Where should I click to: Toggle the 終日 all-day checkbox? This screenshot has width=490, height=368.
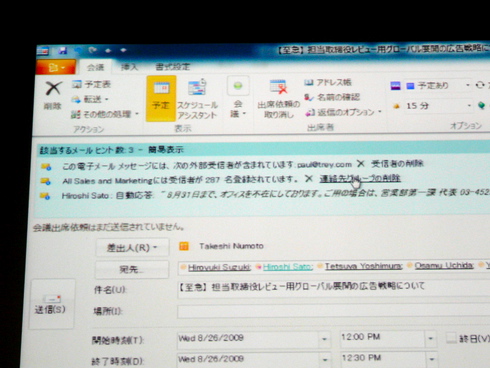[x=451, y=338]
